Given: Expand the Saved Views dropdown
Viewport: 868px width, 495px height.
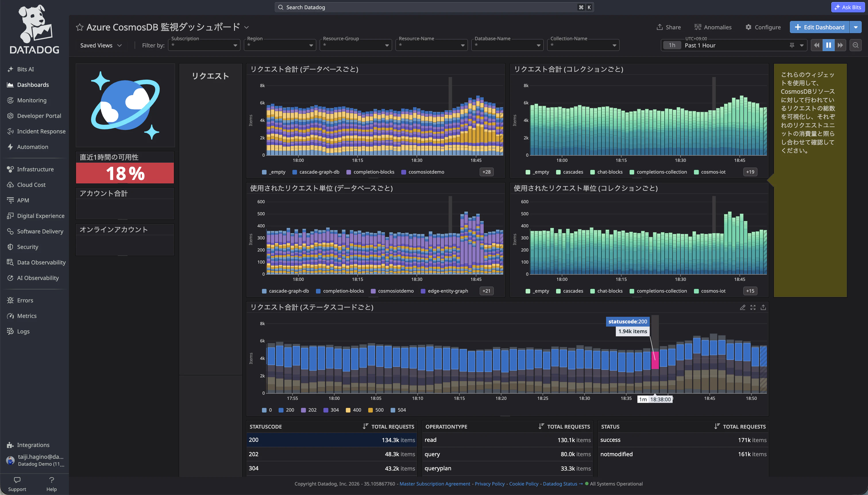Looking at the screenshot, I should tap(101, 45).
